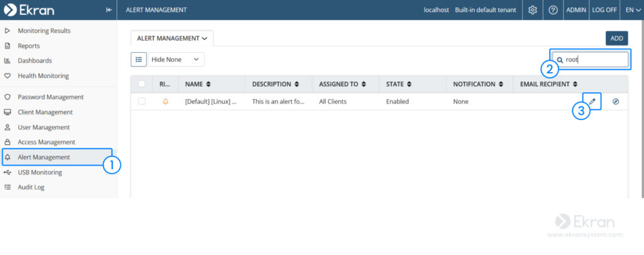Image resolution: width=644 pixels, height=255 pixels.
Task: Click the USB Monitoring usb icon
Action: tap(7, 172)
